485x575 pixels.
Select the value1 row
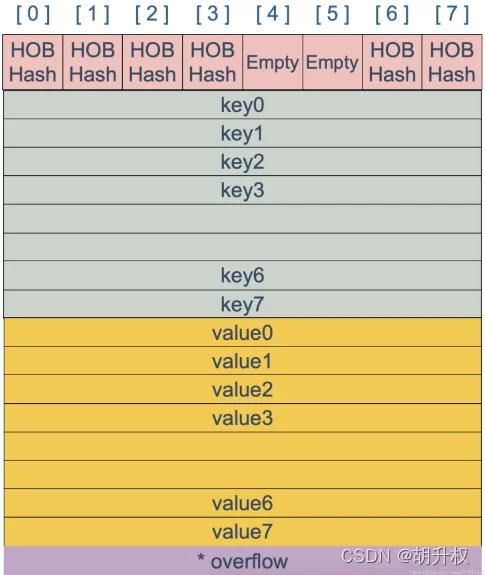pos(242,361)
